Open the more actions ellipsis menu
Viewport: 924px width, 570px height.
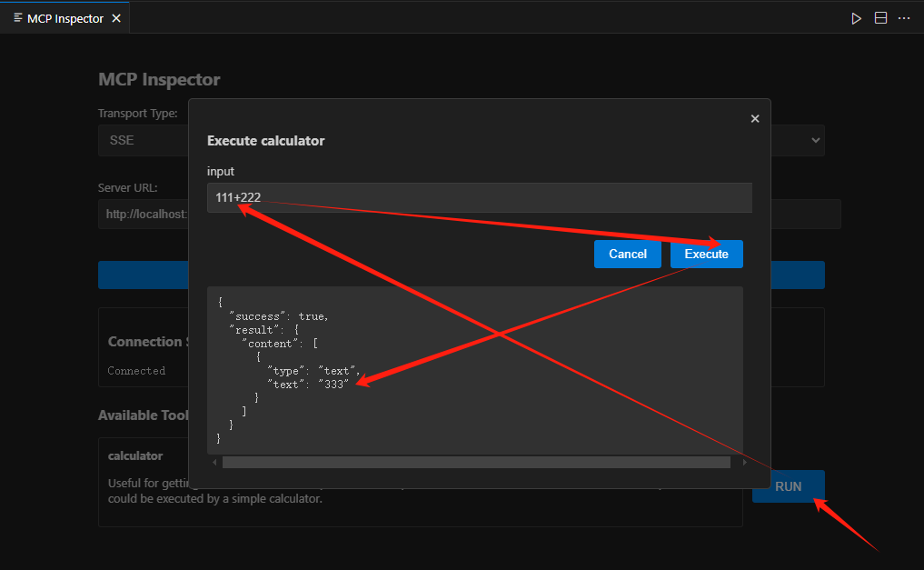pyautogui.click(x=904, y=18)
